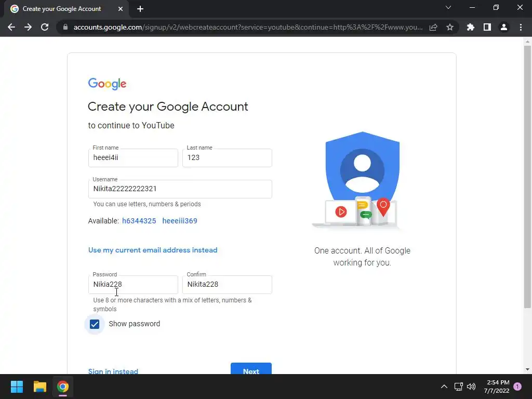Image resolution: width=532 pixels, height=399 pixels.
Task: Go back to the previous page
Action: 11,27
